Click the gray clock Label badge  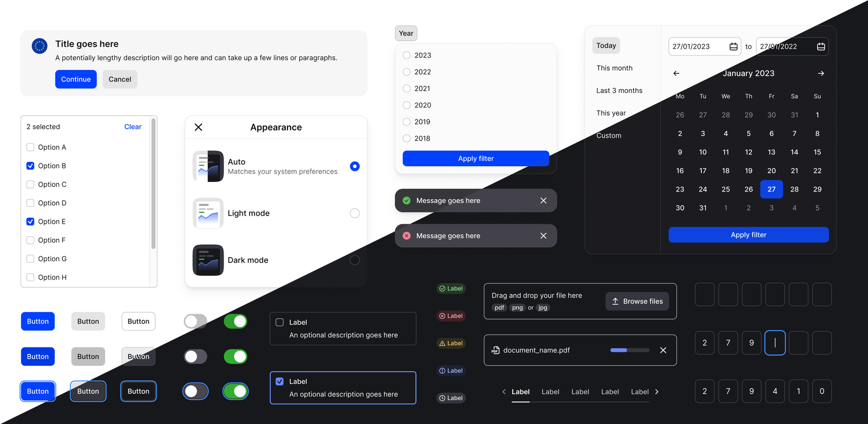point(451,398)
